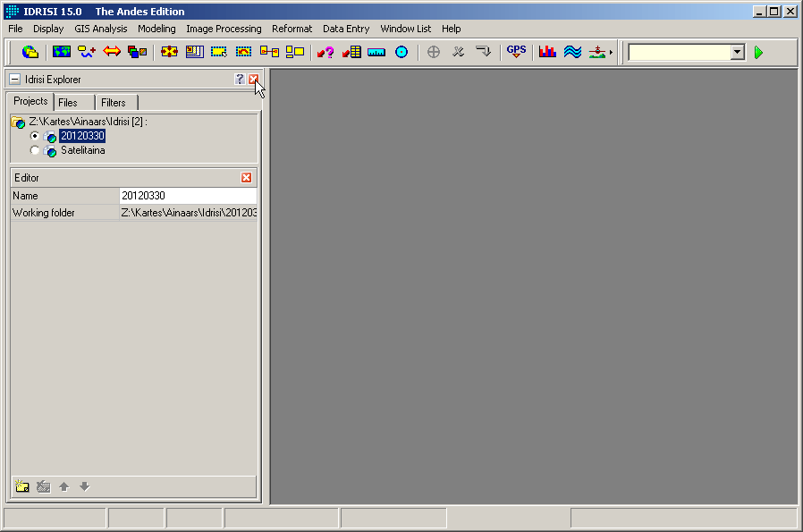Click the linked yellow boxes toolbar icon
Image resolution: width=803 pixels, height=532 pixels.
[x=269, y=52]
